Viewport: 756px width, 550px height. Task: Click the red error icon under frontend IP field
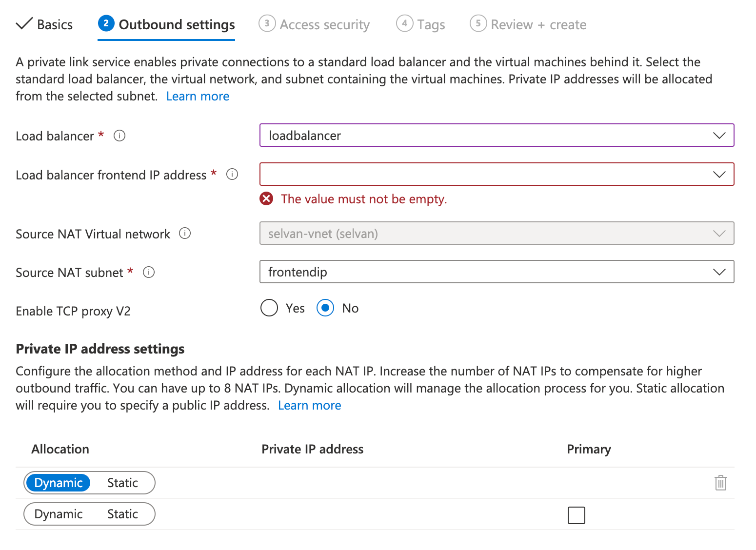pyautogui.click(x=266, y=199)
